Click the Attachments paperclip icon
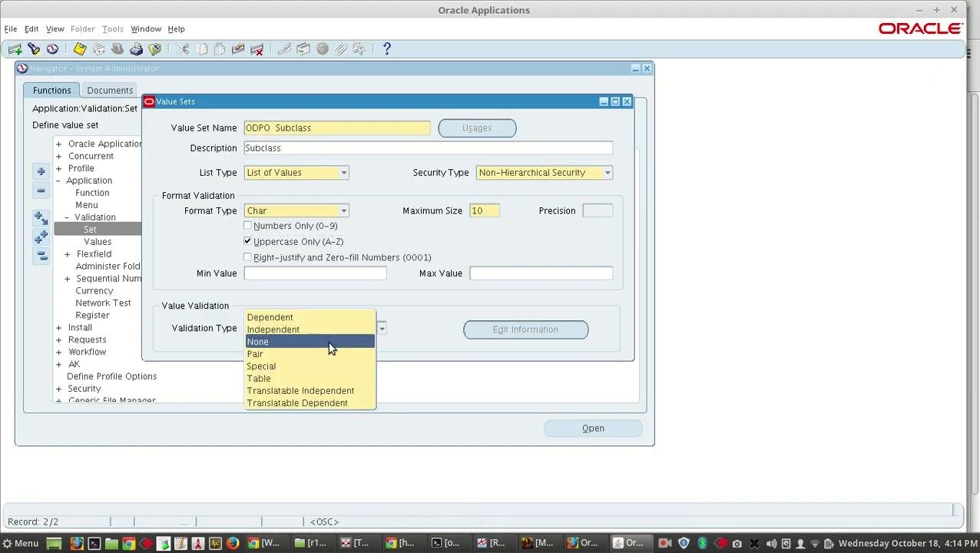Viewport: 980px width, 553px height. click(341, 49)
